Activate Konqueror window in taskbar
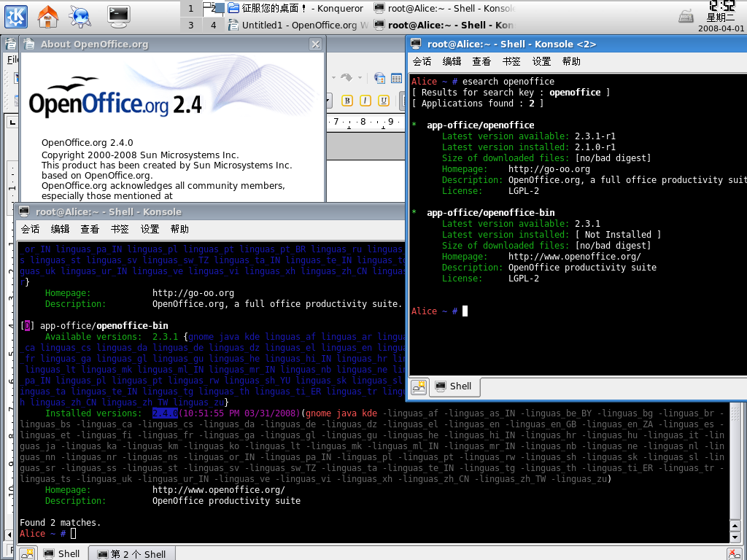This screenshot has height=560, width=747. 296,9
